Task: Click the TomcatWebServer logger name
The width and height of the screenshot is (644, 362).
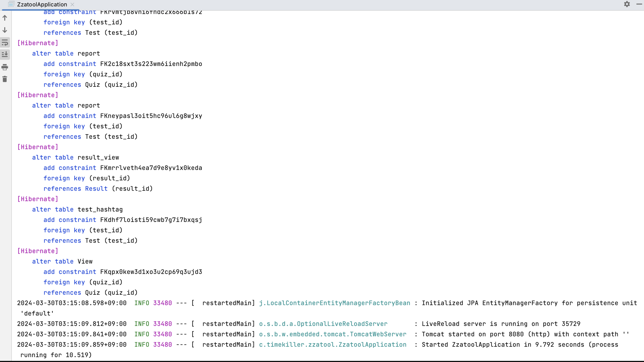Action: tap(333, 334)
